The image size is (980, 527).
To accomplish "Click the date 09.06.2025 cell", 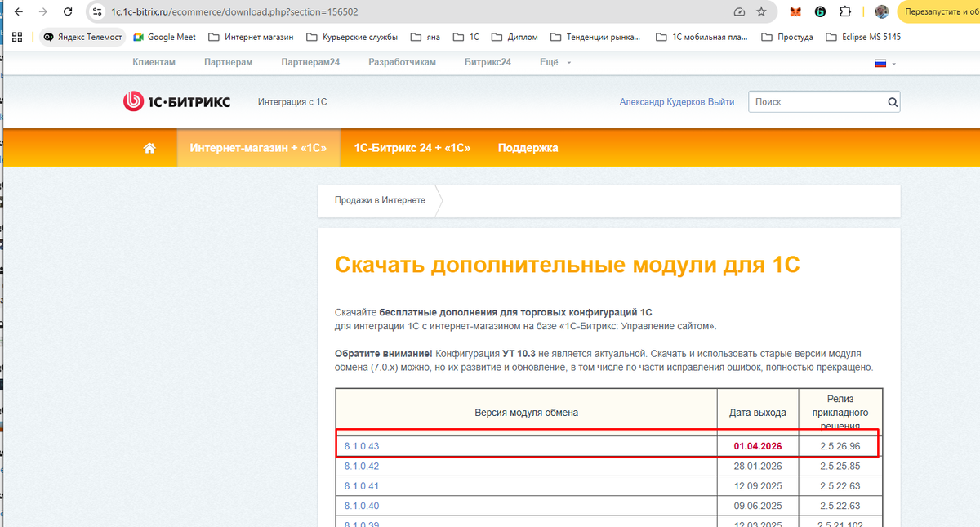I will point(758,506).
